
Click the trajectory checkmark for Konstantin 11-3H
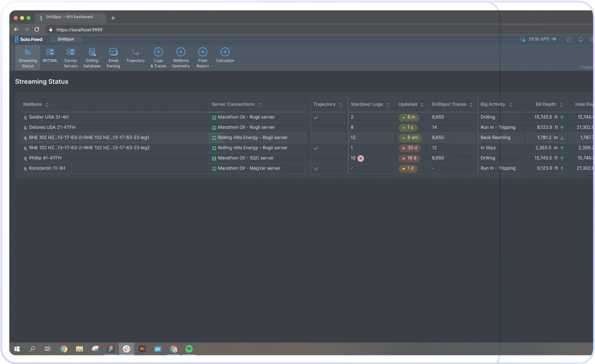(316, 169)
